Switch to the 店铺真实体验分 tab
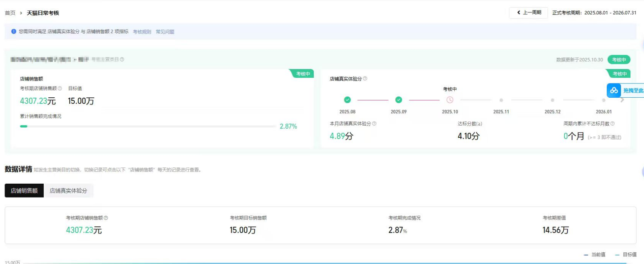644x264 pixels. [x=68, y=191]
